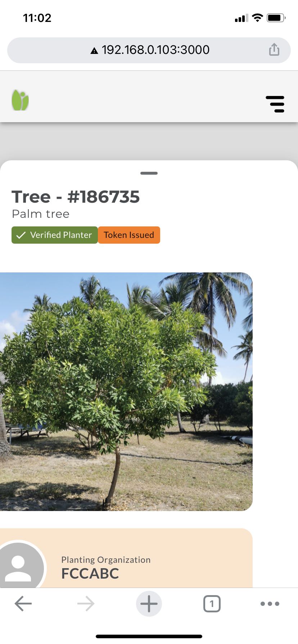Open the browser three-dots more menu
The height and width of the screenshot is (644, 298).
(270, 603)
